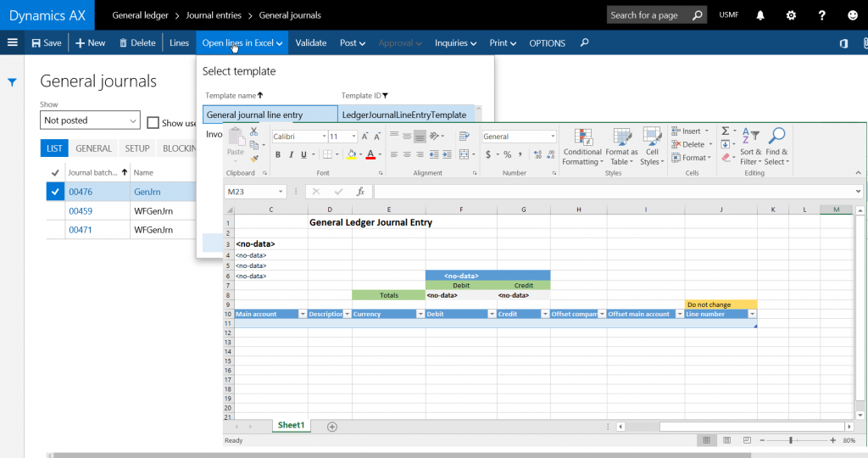This screenshot has height=458, width=868.
Task: Click the Cut scissors icon in Excel
Action: [253, 131]
